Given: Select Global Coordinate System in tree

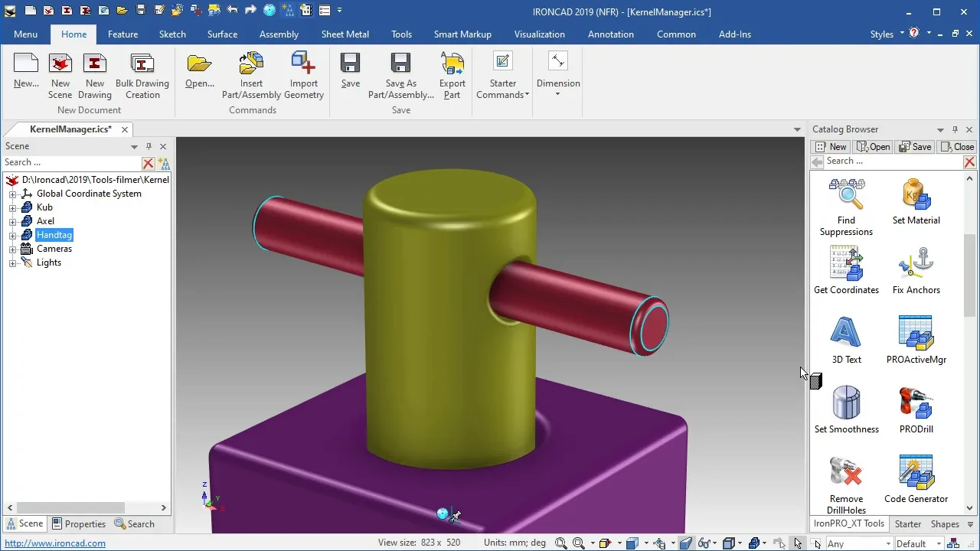Looking at the screenshot, I should (x=89, y=194).
